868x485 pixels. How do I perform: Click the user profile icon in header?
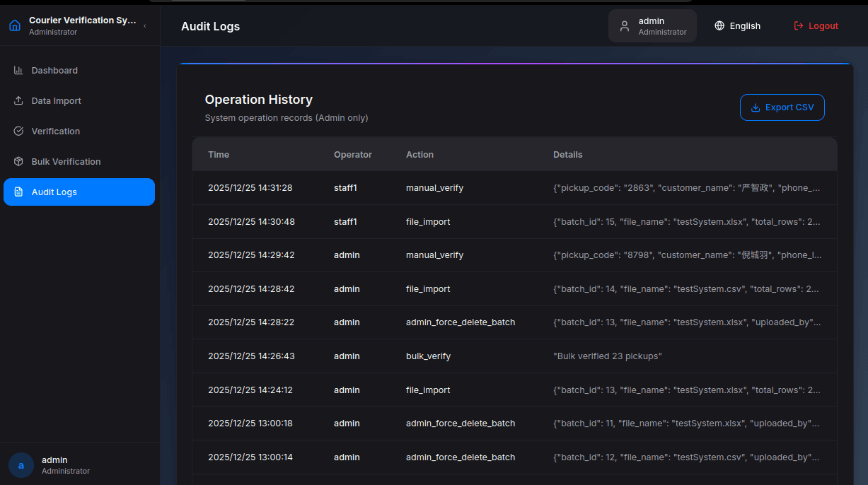pos(624,26)
